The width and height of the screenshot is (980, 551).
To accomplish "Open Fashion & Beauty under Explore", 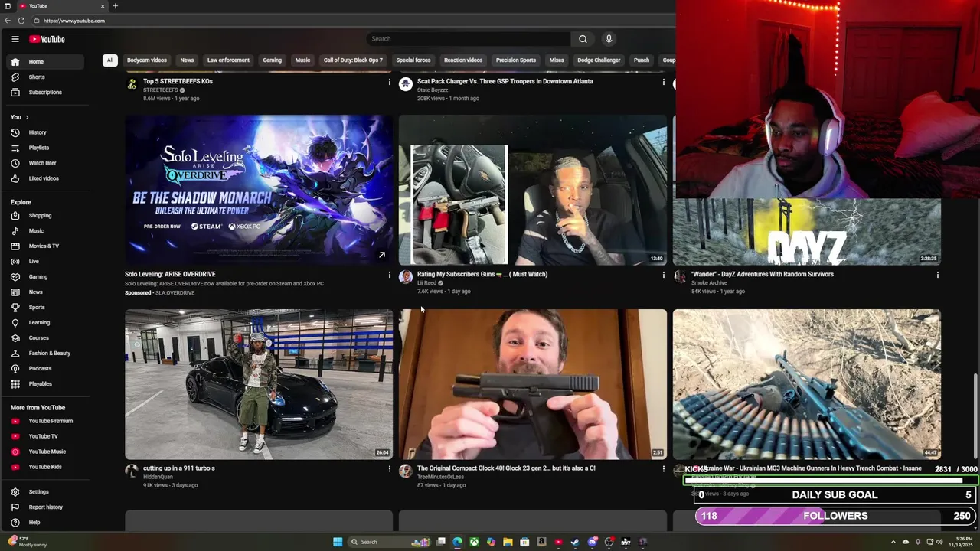I will tap(45, 354).
